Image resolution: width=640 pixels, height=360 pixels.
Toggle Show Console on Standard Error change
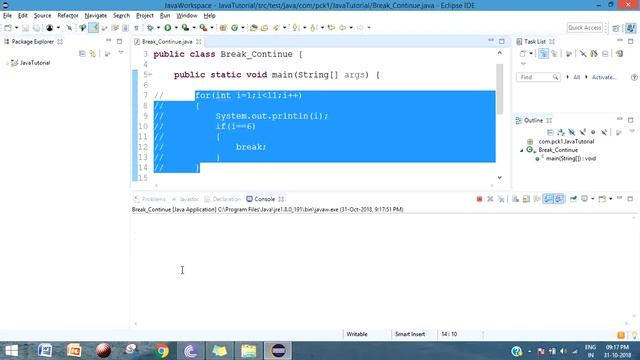(x=559, y=199)
